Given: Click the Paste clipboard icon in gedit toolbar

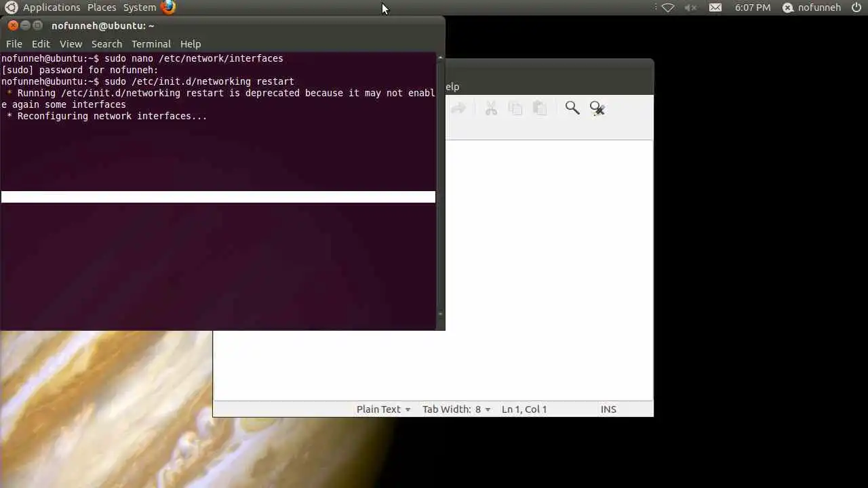Looking at the screenshot, I should [x=540, y=108].
